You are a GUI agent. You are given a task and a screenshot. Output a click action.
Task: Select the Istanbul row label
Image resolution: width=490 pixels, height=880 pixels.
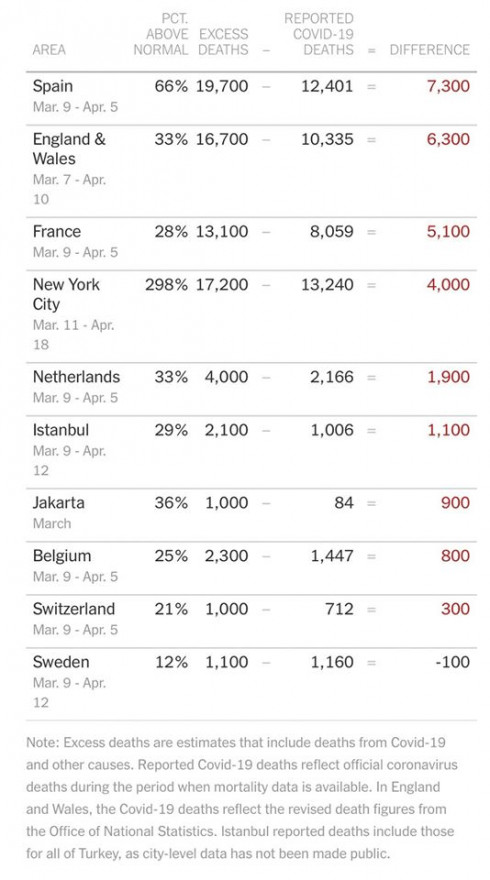tap(61, 430)
